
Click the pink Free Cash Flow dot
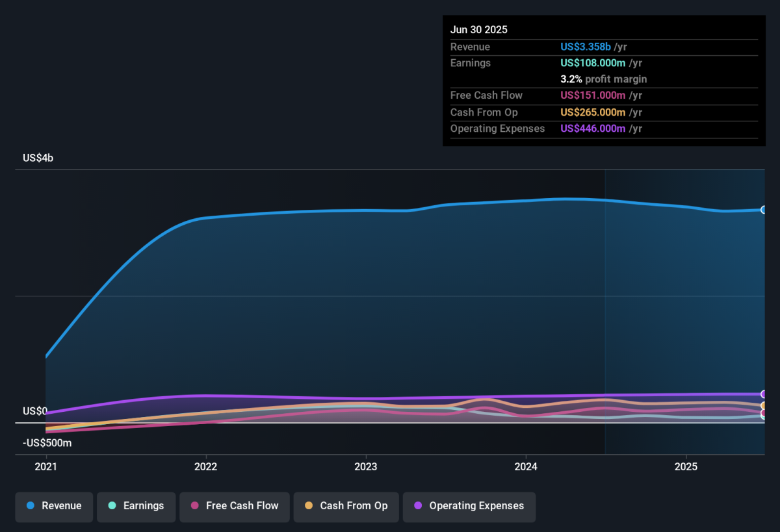[x=194, y=506]
